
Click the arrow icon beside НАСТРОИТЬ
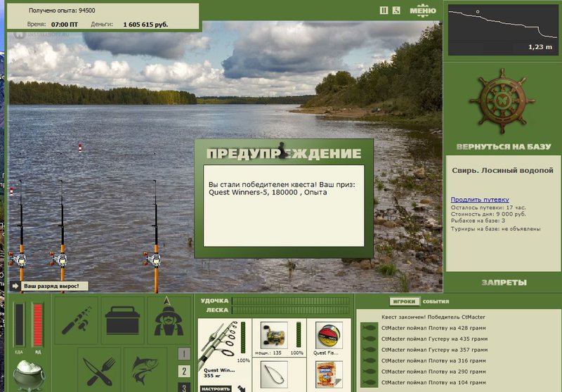(x=242, y=388)
